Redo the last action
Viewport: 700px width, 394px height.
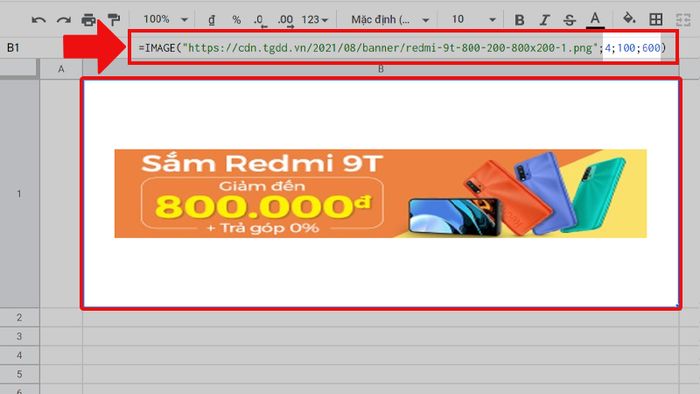[x=63, y=20]
